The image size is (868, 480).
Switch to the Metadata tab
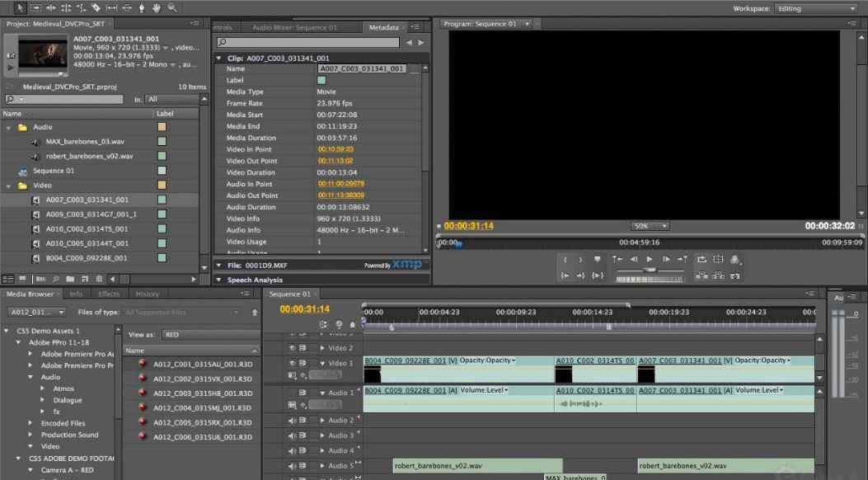click(x=383, y=27)
